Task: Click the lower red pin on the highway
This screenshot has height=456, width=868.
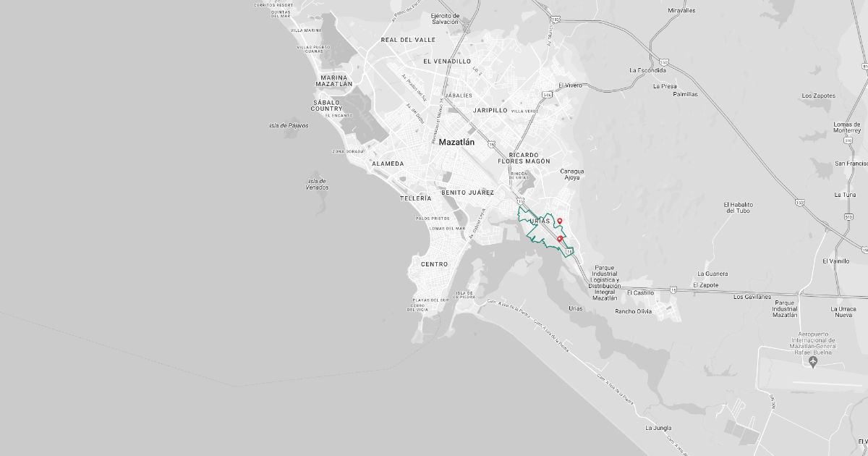Action: [560, 239]
